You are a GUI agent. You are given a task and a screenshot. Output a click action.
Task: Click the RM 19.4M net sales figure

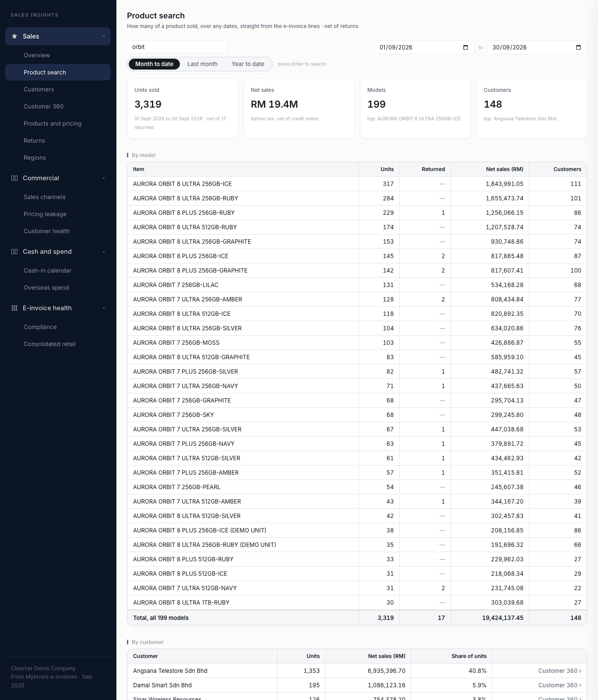(274, 104)
